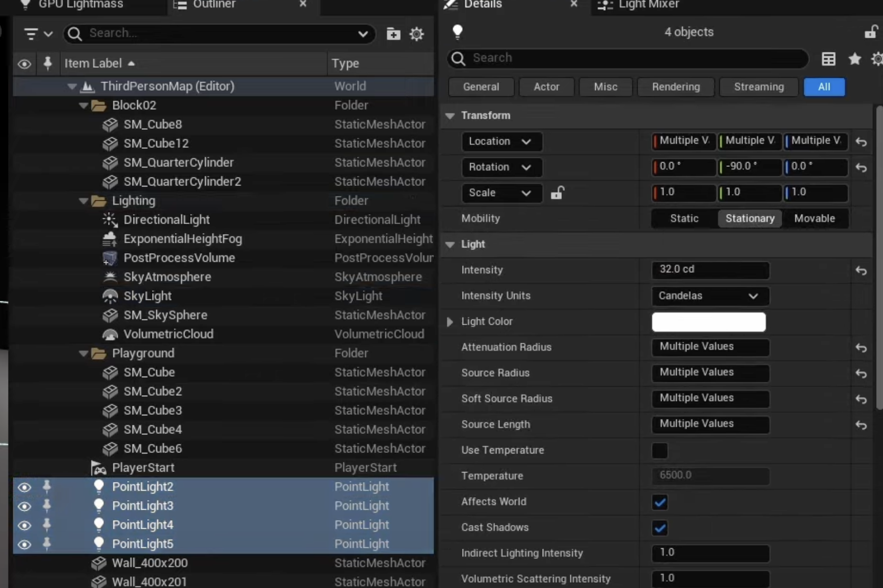This screenshot has width=883, height=588.
Task: Enable the Use Temperature checkbox
Action: coord(660,450)
